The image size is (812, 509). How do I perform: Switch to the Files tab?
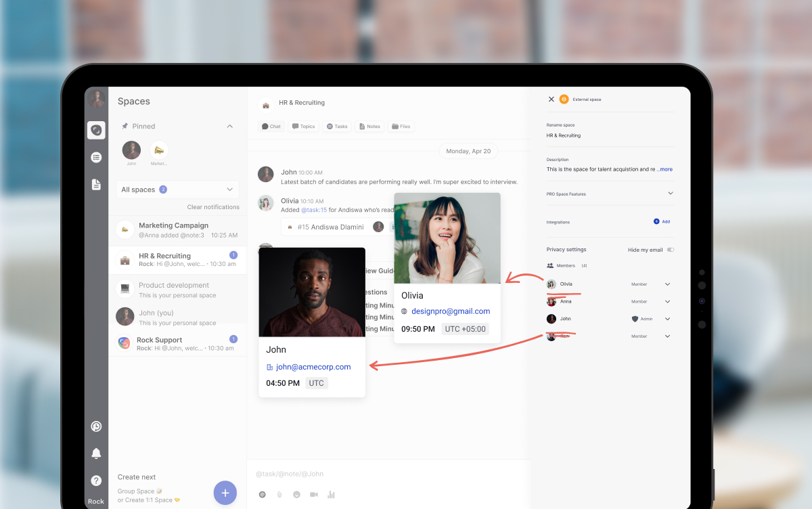401,126
